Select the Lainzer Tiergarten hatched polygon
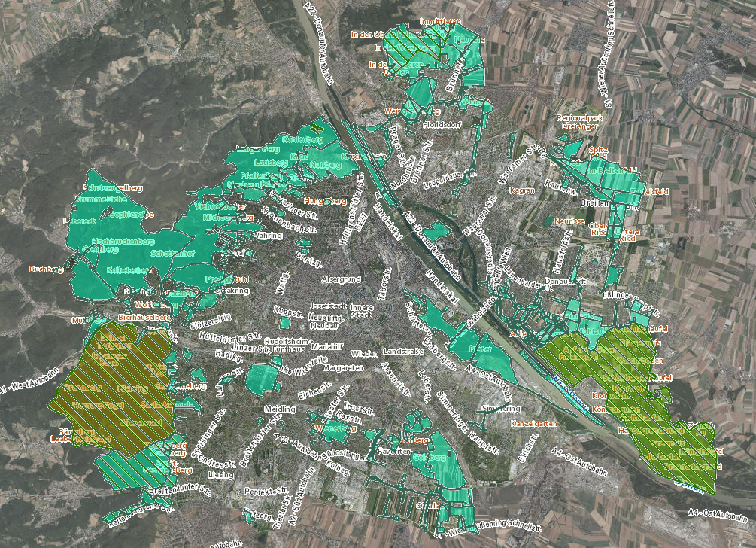The image size is (756, 548). (116, 341)
